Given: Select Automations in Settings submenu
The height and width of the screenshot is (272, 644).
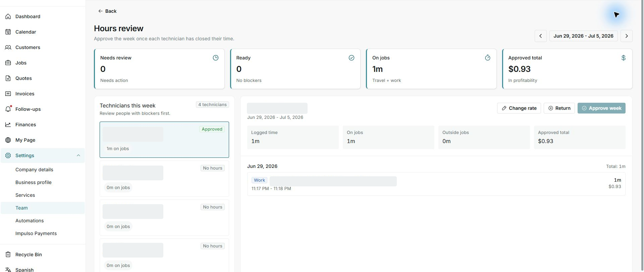Looking at the screenshot, I should point(30,221).
